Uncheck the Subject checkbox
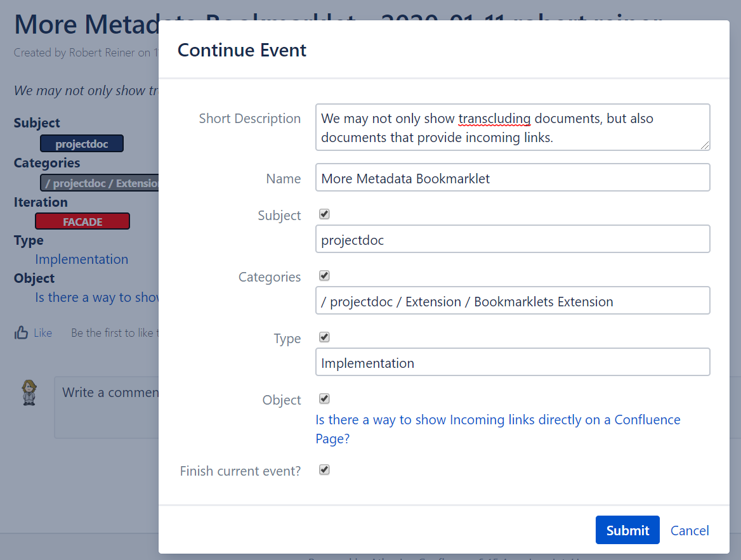 tap(324, 214)
